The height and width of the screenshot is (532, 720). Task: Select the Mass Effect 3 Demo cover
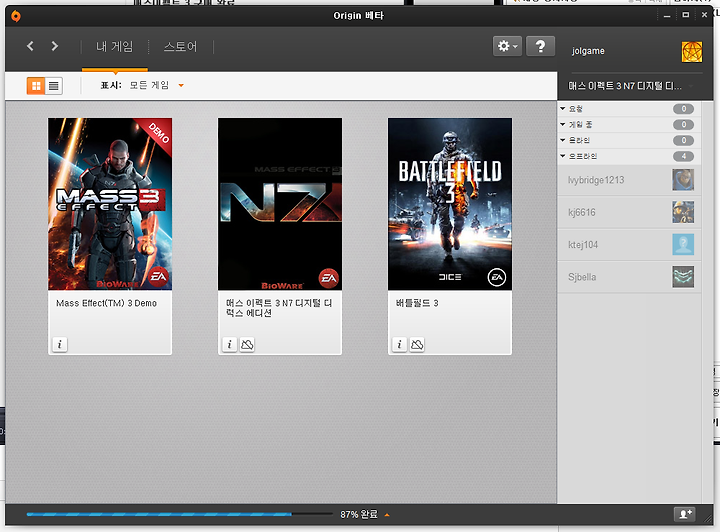point(110,204)
